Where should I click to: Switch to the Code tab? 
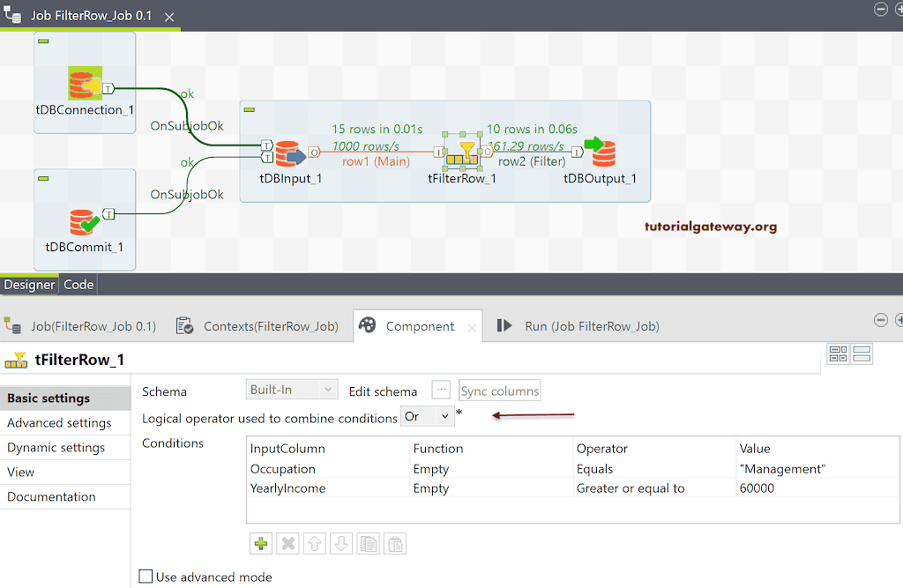pyautogui.click(x=78, y=284)
